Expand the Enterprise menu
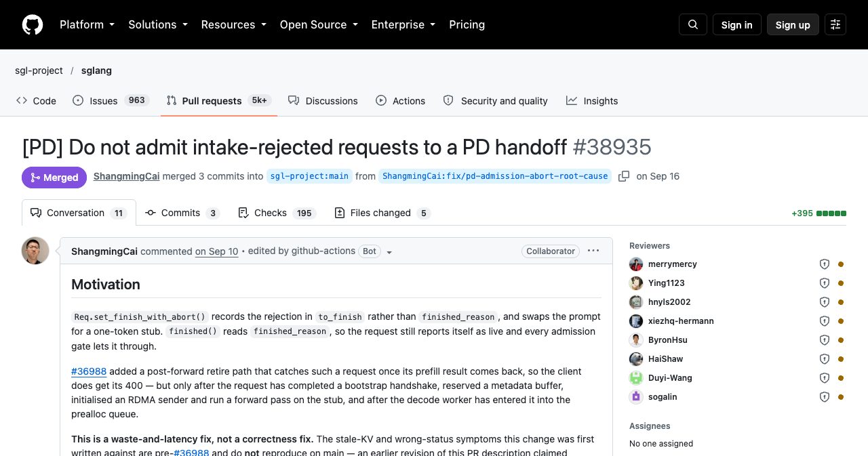The image size is (868, 456). coord(403,24)
